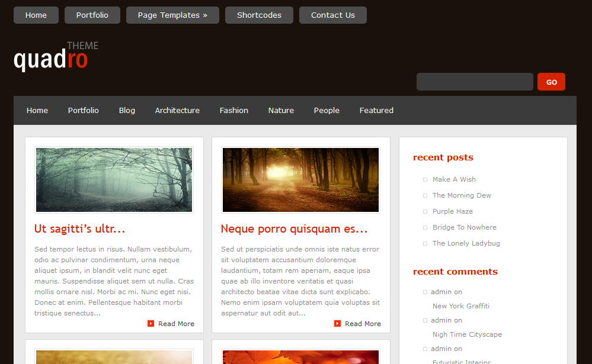Expand the Page Templates menu

(x=172, y=15)
